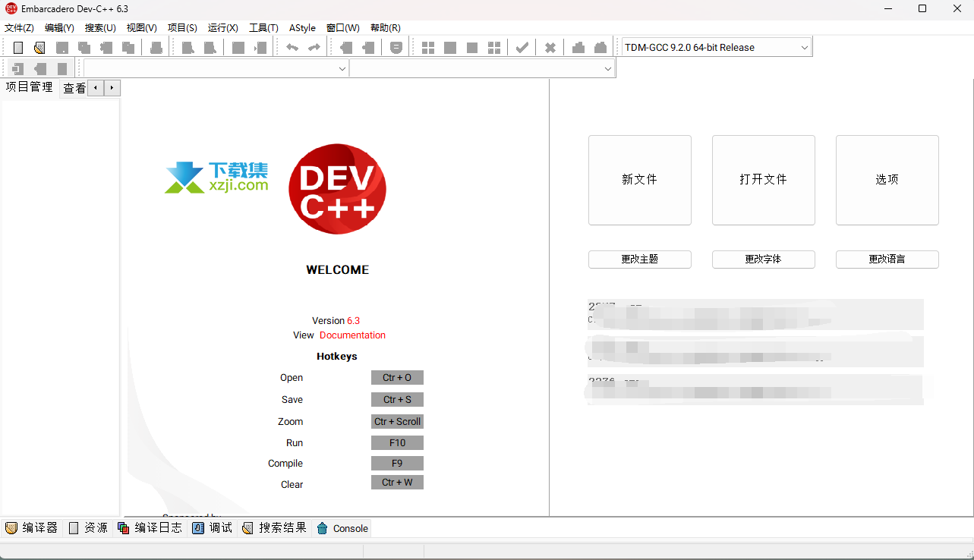Open the AStyle menu
Screen dimensions: 974x560
pyautogui.click(x=302, y=28)
